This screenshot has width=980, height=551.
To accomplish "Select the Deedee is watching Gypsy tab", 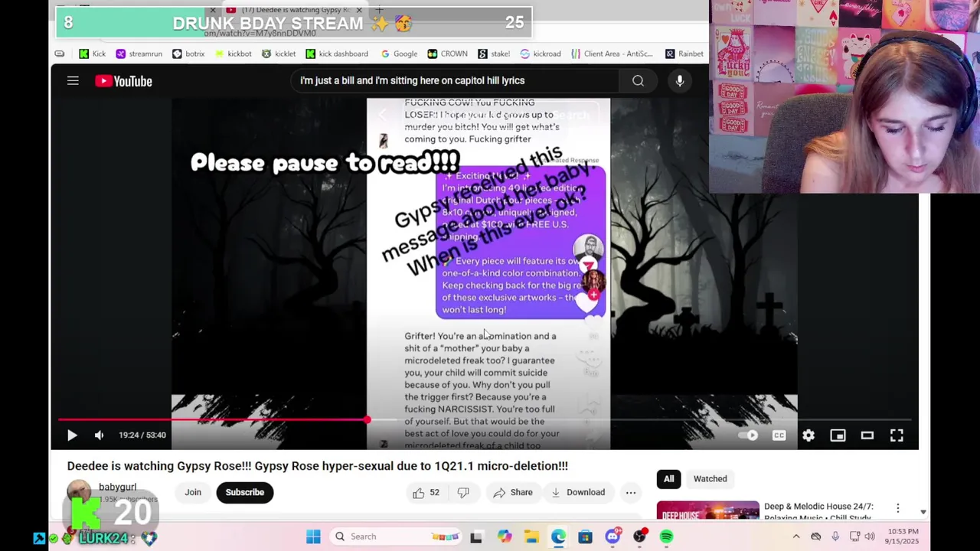I will (x=295, y=10).
